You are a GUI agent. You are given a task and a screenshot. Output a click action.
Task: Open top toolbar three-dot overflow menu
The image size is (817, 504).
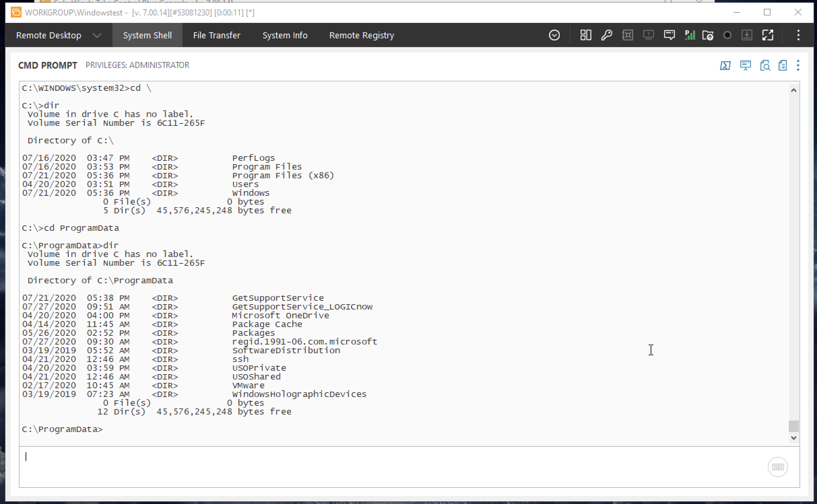coord(798,35)
